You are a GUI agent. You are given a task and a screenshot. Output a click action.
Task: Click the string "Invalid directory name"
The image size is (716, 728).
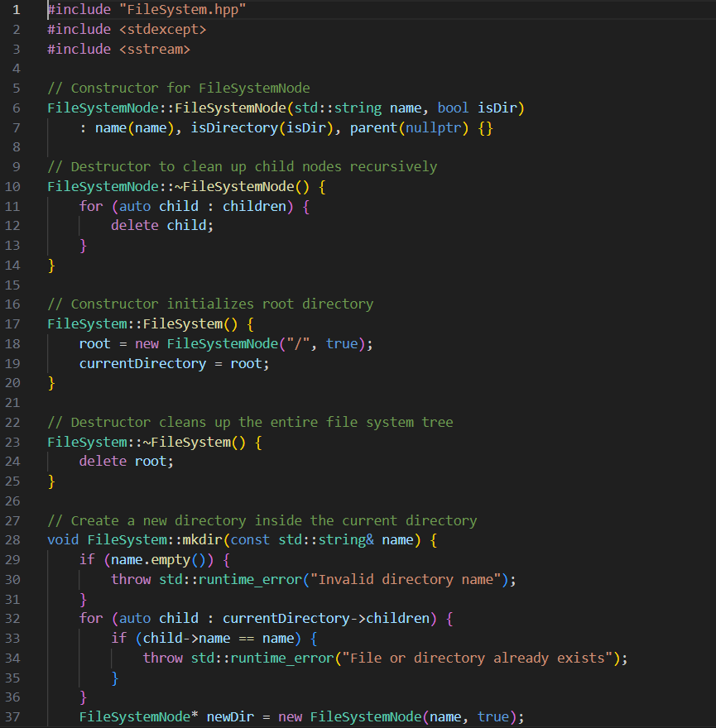click(x=406, y=579)
